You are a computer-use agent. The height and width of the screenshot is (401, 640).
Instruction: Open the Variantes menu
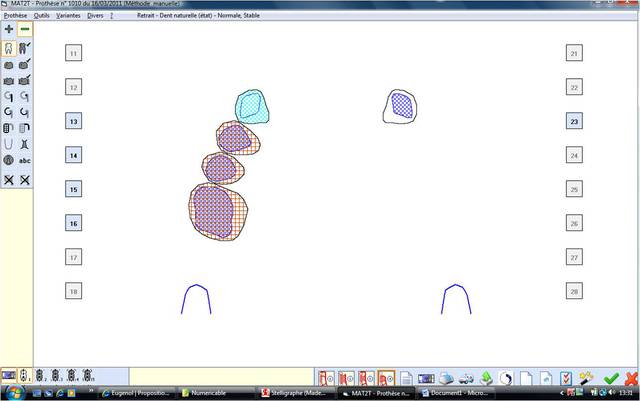point(71,16)
